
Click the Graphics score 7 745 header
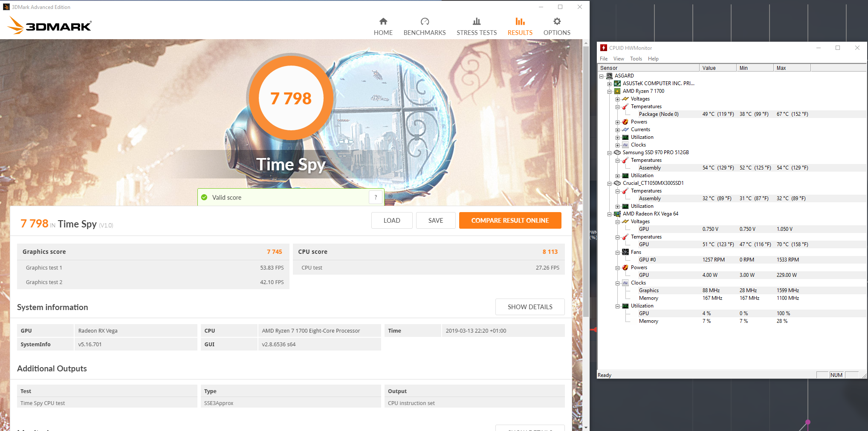153,252
